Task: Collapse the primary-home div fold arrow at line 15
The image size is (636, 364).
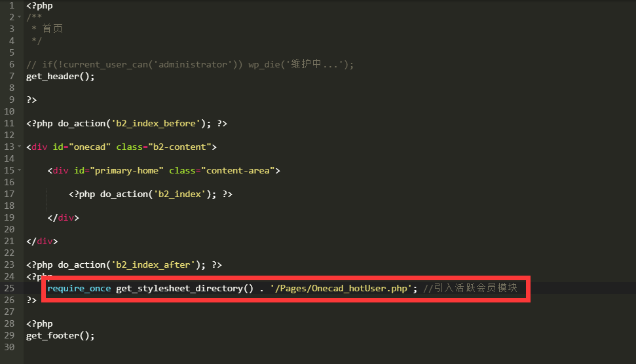Action: click(x=19, y=170)
